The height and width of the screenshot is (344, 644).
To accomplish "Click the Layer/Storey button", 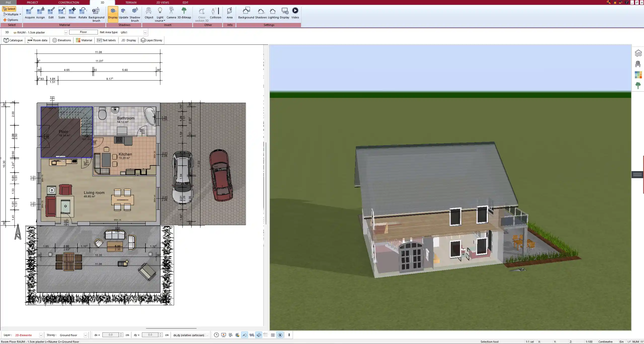I will 151,40.
